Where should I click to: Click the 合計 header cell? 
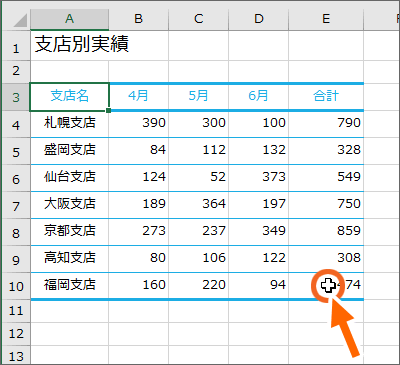pyautogui.click(x=326, y=97)
